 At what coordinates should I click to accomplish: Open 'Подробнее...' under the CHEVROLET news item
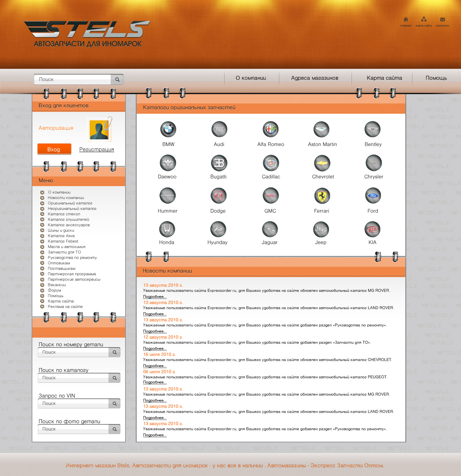[155, 366]
